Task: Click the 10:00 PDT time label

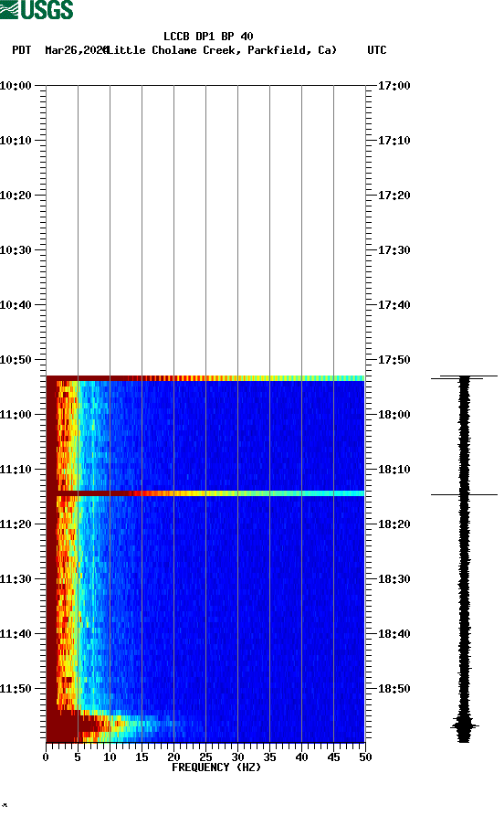Action: pos(16,86)
